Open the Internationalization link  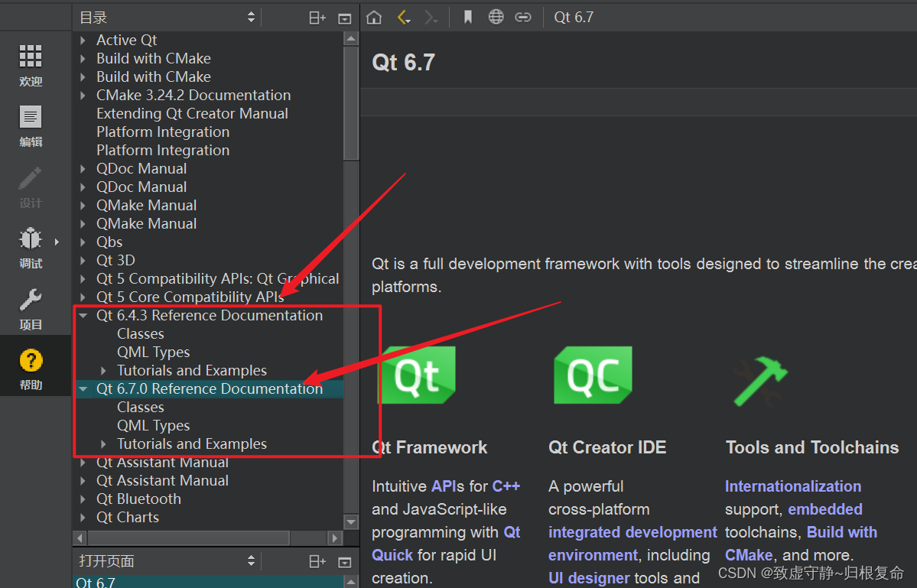[793, 486]
